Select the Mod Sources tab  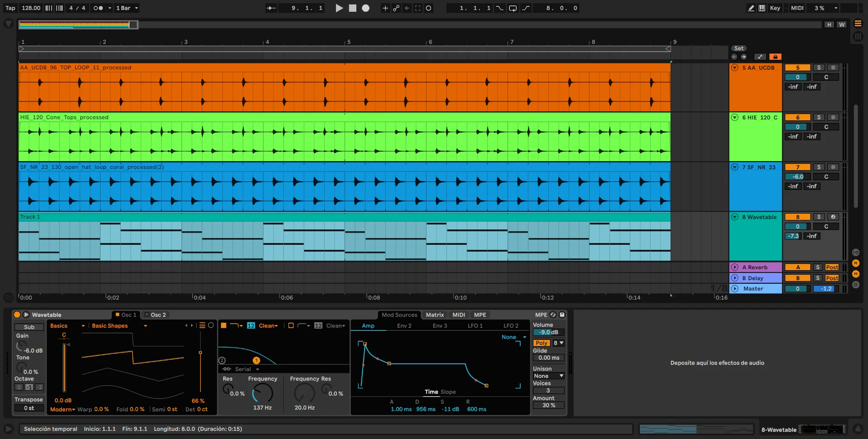pyautogui.click(x=399, y=315)
